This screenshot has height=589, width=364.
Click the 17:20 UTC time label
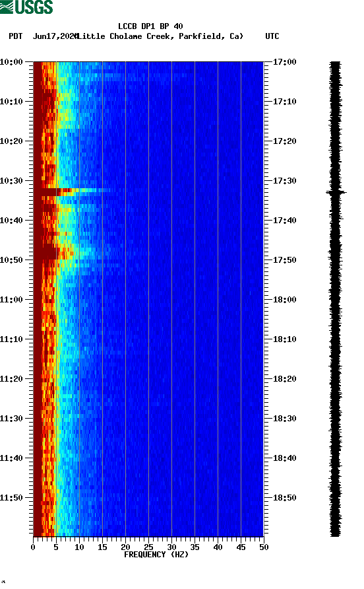(x=284, y=141)
